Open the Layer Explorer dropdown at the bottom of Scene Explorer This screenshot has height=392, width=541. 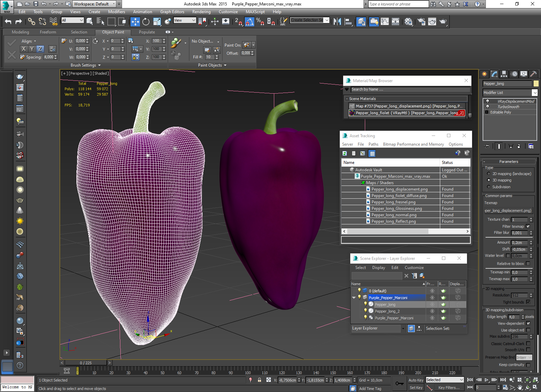tap(403, 328)
